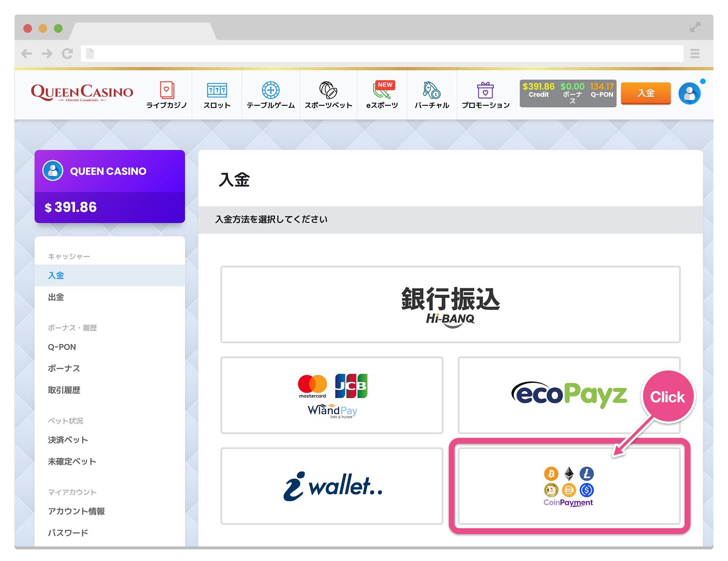This screenshot has width=728, height=561.
Task: Open the テーブルゲーム roulette icon
Action: [271, 90]
